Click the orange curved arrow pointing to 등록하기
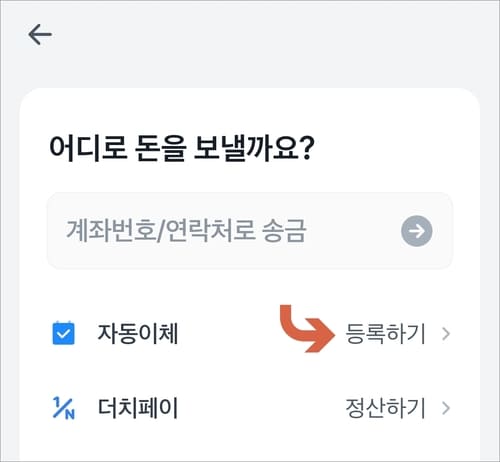500x462 pixels. [307, 328]
